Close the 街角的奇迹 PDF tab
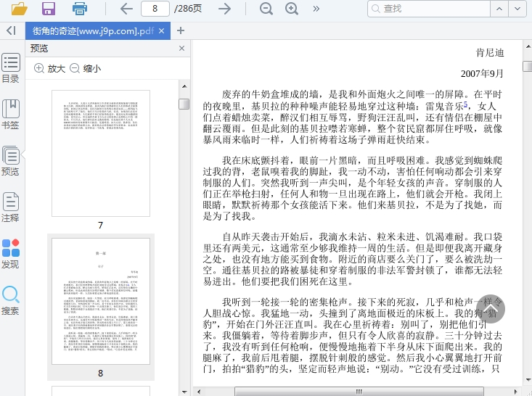The width and height of the screenshot is (532, 396). [162, 31]
